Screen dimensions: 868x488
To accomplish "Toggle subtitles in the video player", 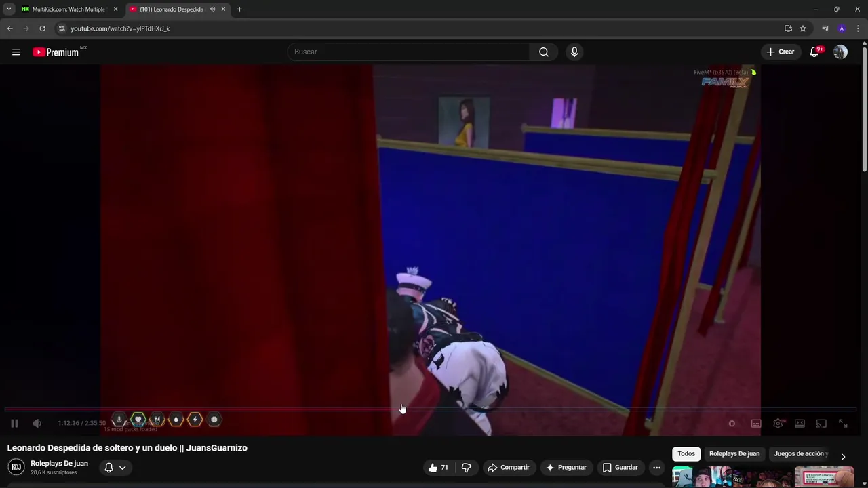I will click(756, 424).
